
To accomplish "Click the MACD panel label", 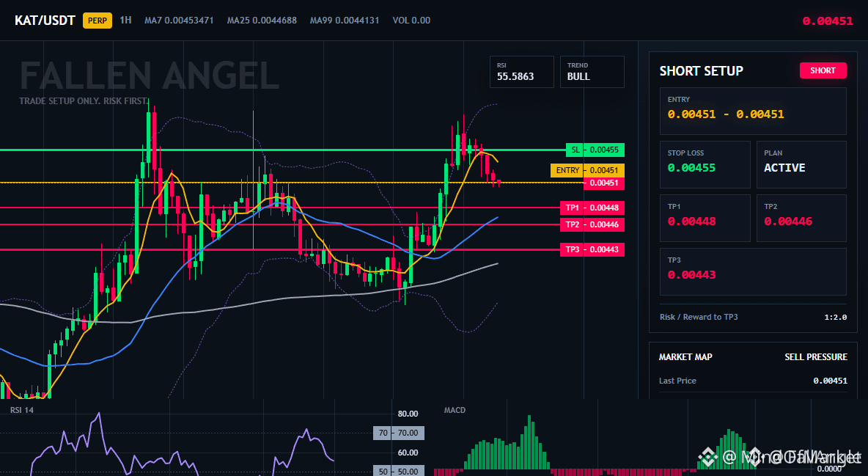I will pyautogui.click(x=455, y=410).
